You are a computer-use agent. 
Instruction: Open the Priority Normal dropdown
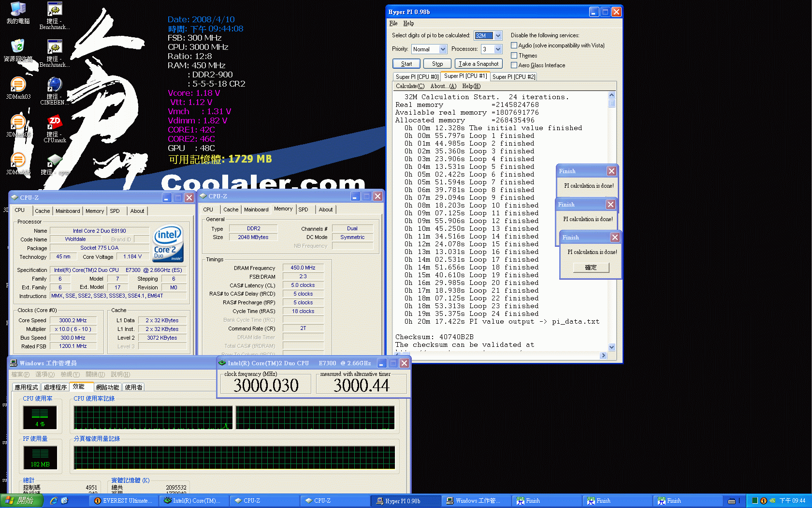(x=443, y=49)
